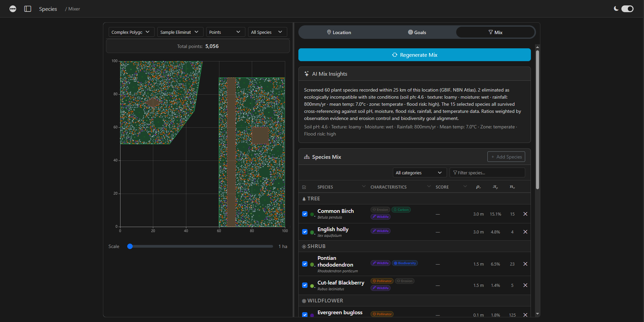Open the Points dropdown
The height and width of the screenshot is (322, 644).
[225, 32]
